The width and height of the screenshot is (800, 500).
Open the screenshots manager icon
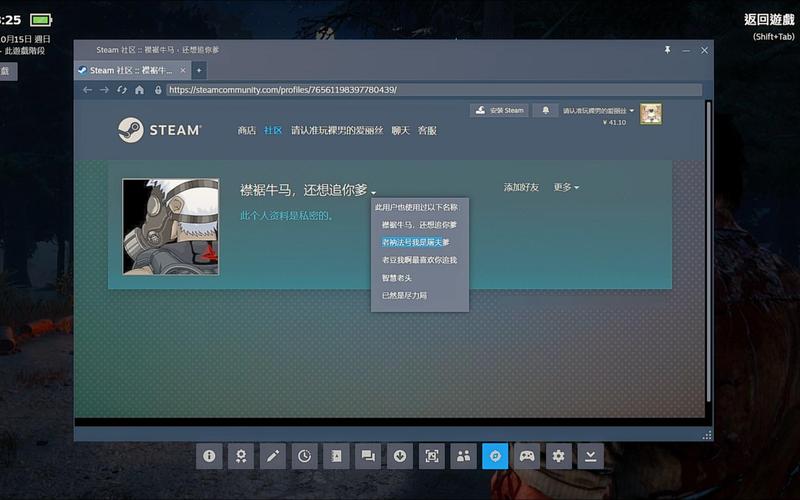432,456
